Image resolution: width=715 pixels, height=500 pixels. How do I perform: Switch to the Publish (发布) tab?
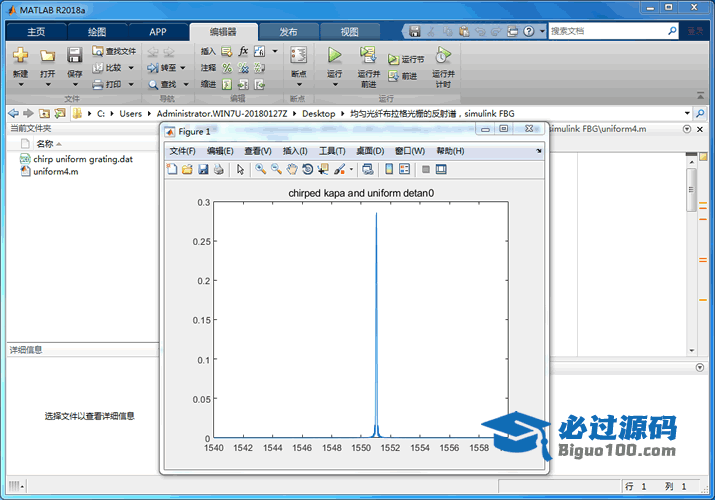coord(288,32)
